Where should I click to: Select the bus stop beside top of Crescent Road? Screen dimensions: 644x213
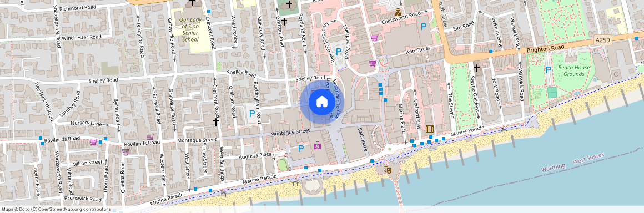tap(209, 12)
